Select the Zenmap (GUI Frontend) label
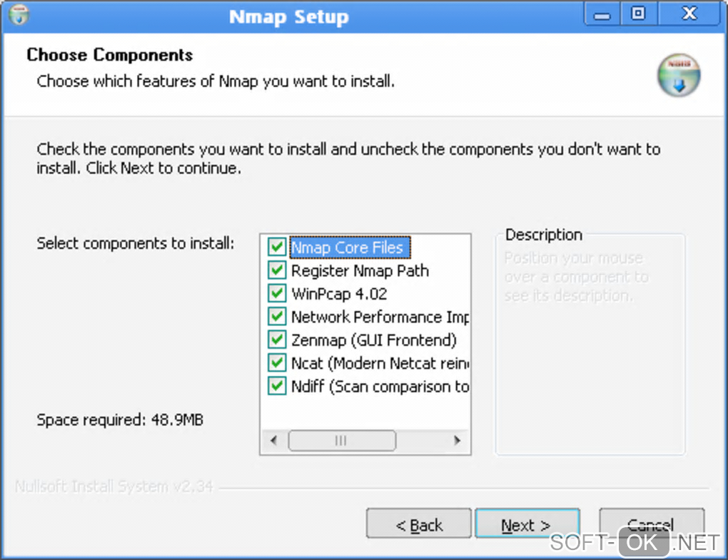Screen dimensions: 728x560 [373, 340]
